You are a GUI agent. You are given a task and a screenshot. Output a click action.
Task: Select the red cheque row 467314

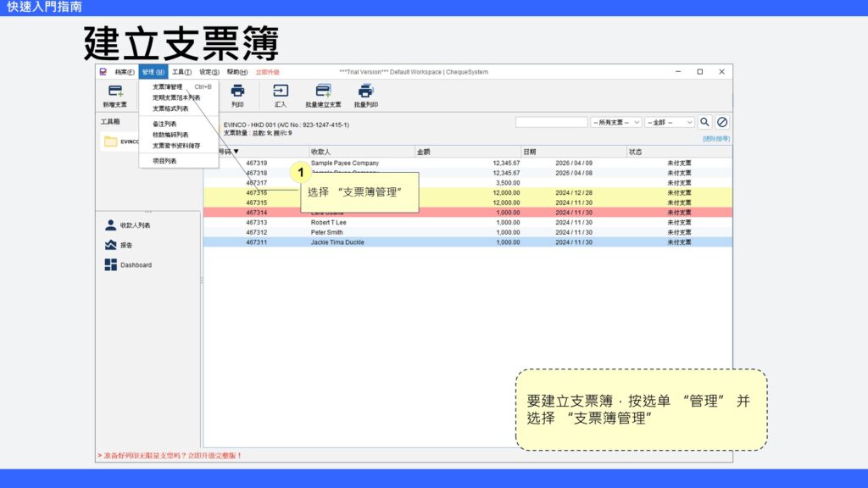click(468, 213)
